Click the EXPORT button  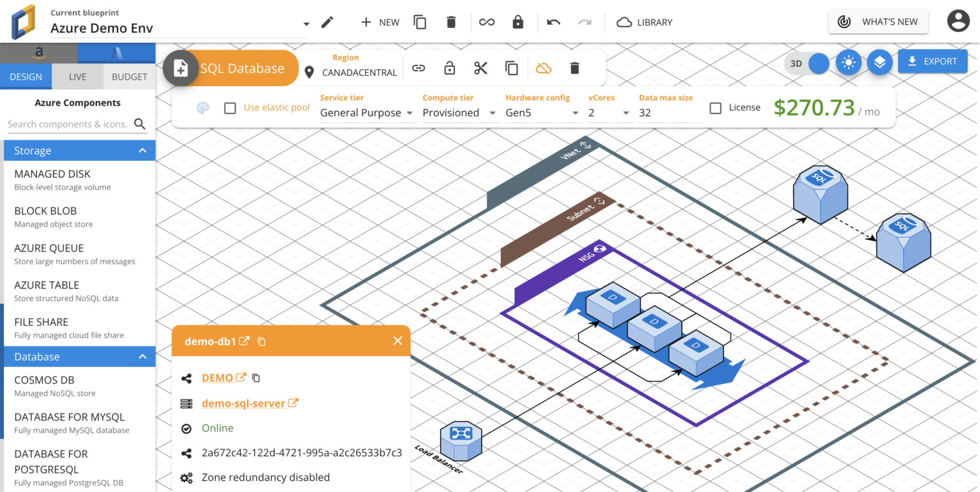[932, 61]
